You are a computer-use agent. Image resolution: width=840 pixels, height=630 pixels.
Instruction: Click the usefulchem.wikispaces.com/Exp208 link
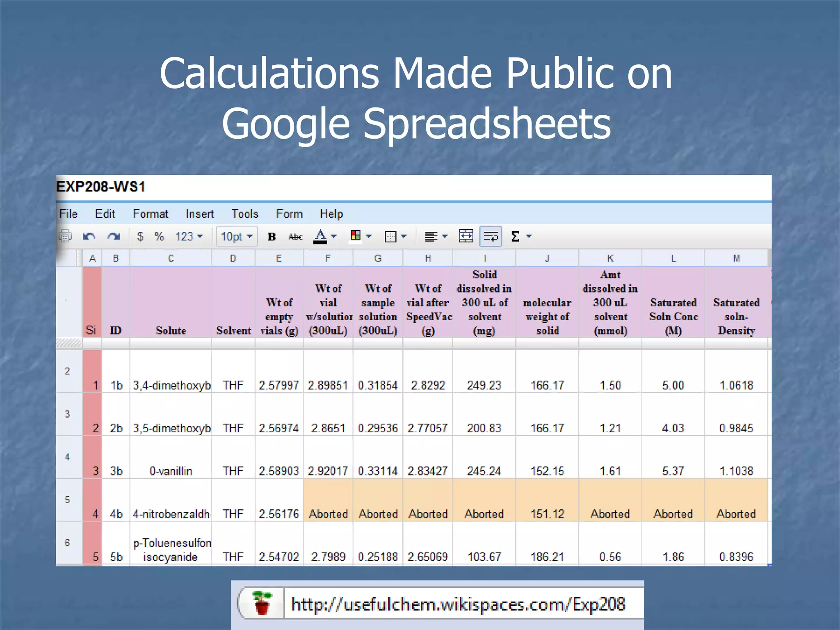(458, 604)
